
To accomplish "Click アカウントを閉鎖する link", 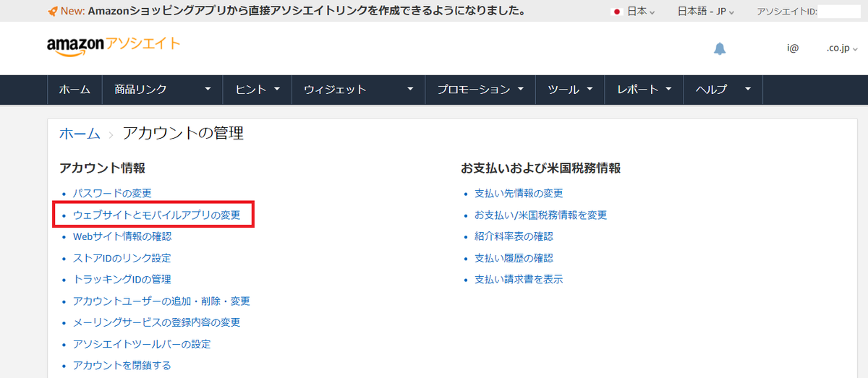I will (x=122, y=365).
